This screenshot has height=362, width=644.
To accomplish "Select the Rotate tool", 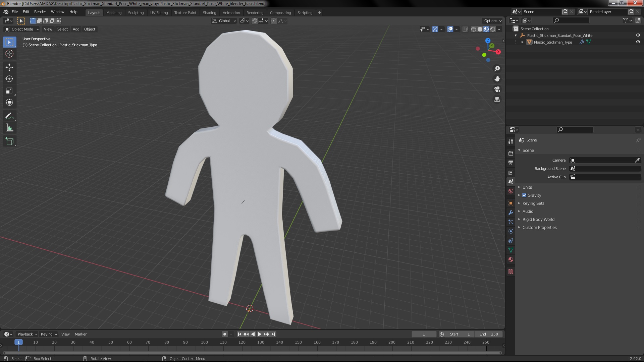I will (9, 79).
